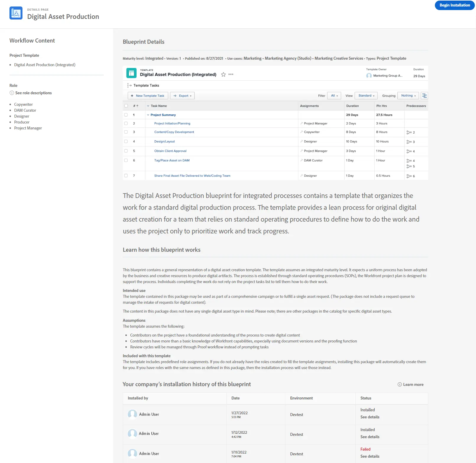Click 'Digital Asset Production (Integrated)' in Workflow Content
This screenshot has width=476, height=463.
click(x=45, y=65)
